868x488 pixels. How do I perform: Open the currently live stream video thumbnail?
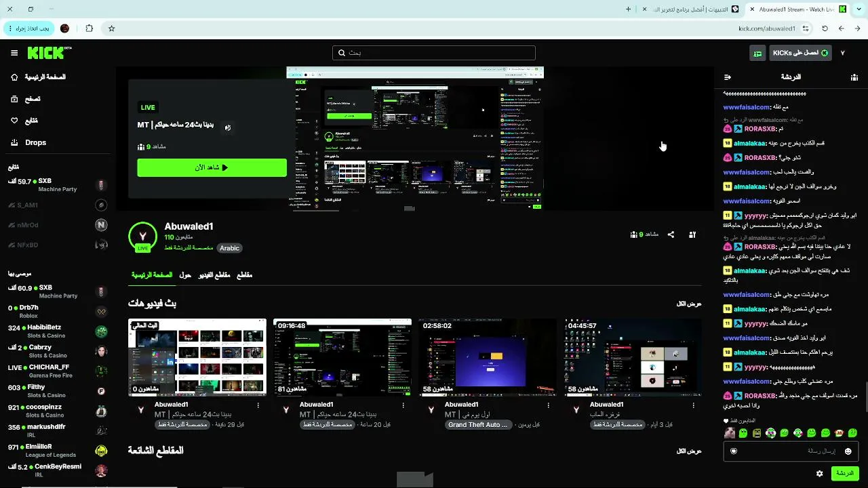click(197, 357)
